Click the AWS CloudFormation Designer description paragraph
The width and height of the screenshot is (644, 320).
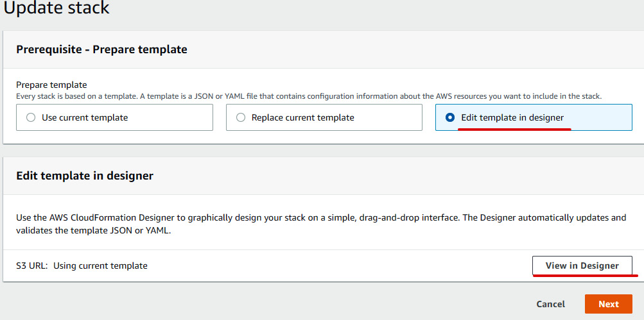(321, 224)
